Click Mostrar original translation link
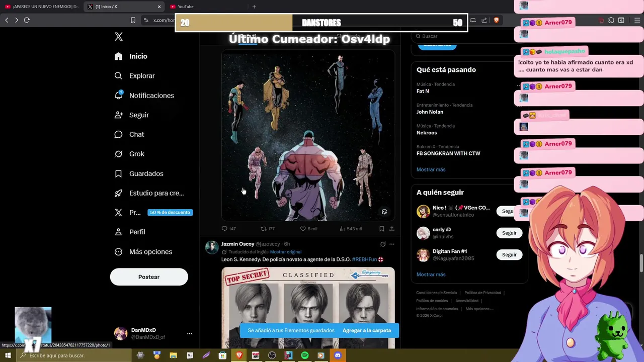Image resolution: width=644 pixels, height=362 pixels. [x=286, y=252]
